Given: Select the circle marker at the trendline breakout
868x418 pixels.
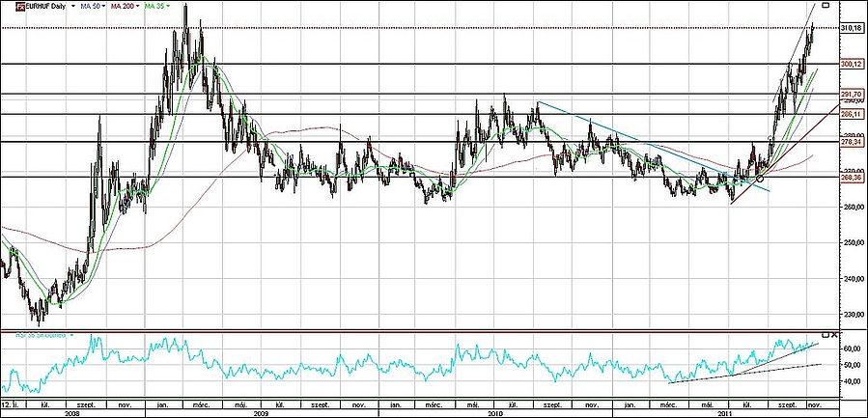Looking at the screenshot, I should pos(760,179).
